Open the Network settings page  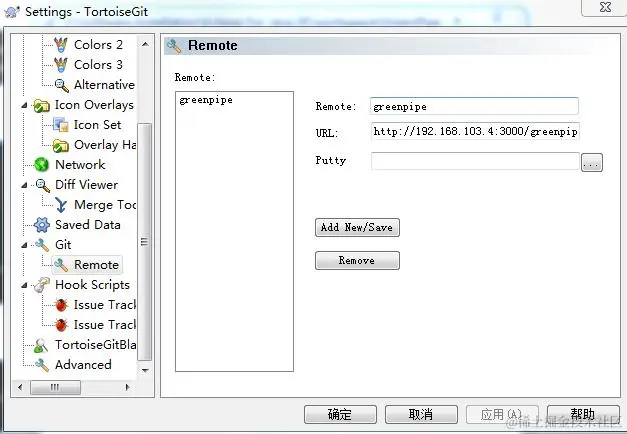coord(80,165)
